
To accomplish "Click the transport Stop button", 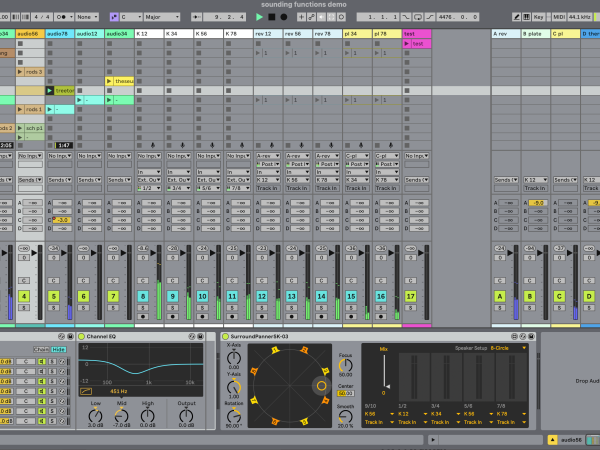I will [272, 17].
